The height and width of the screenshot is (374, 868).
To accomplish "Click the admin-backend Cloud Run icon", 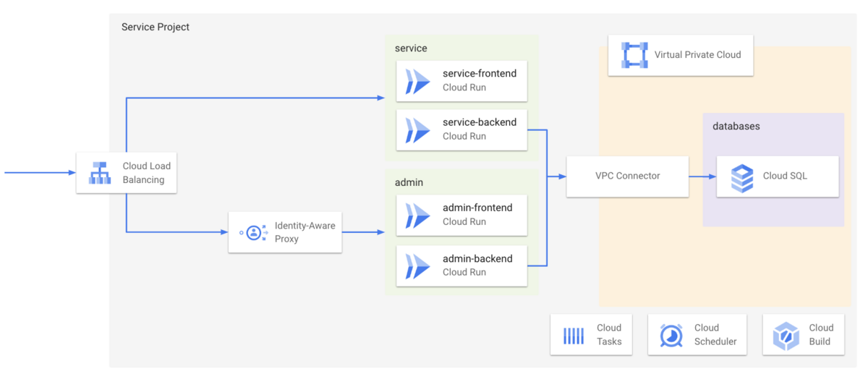I will (417, 265).
